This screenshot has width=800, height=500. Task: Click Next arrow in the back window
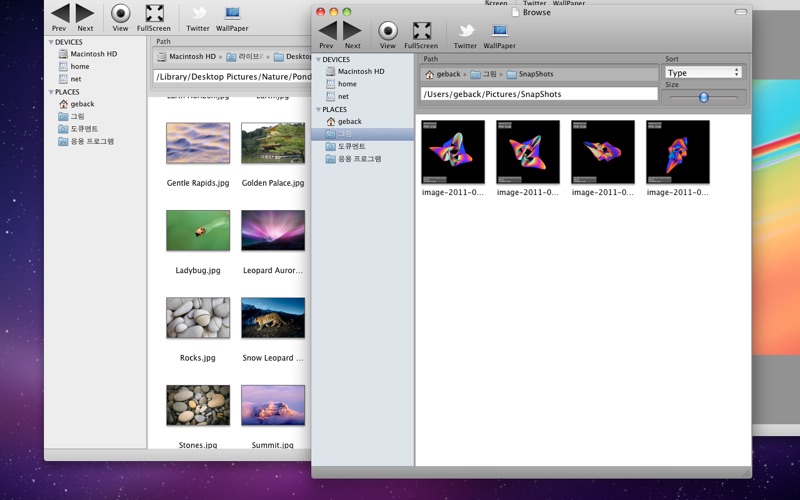click(x=85, y=13)
